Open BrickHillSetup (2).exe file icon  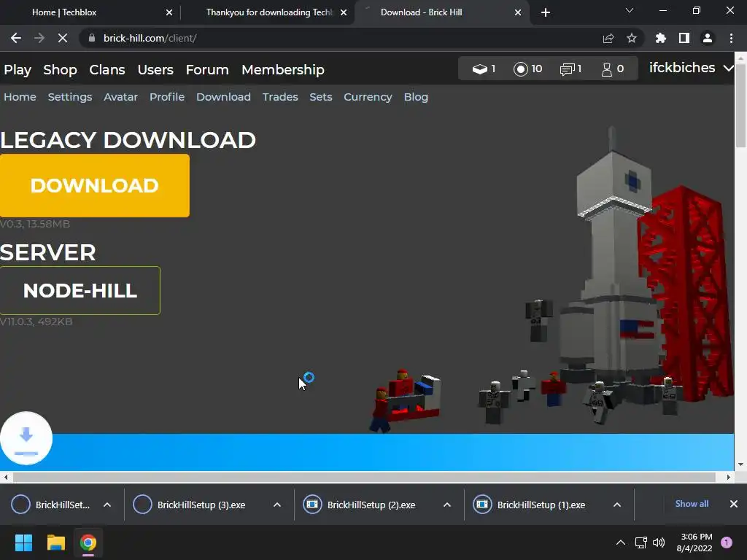[x=312, y=505]
